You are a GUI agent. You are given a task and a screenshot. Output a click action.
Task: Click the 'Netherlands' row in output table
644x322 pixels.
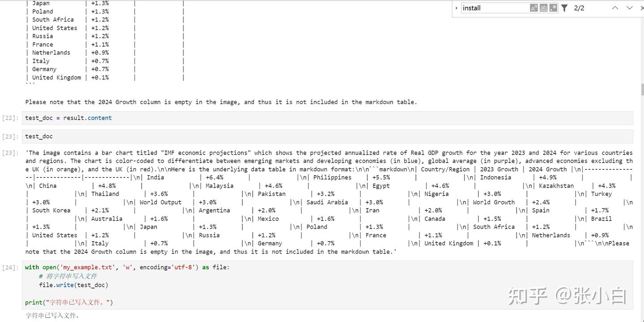[105, 53]
